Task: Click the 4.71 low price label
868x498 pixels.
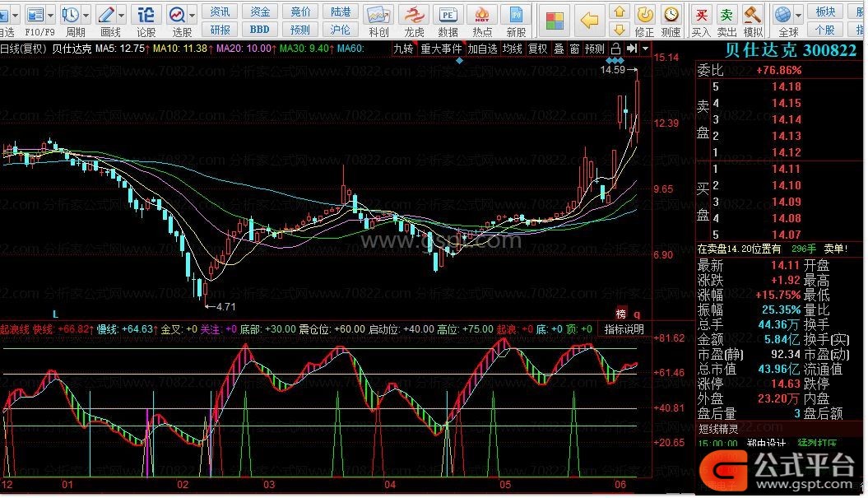Action: (226, 306)
